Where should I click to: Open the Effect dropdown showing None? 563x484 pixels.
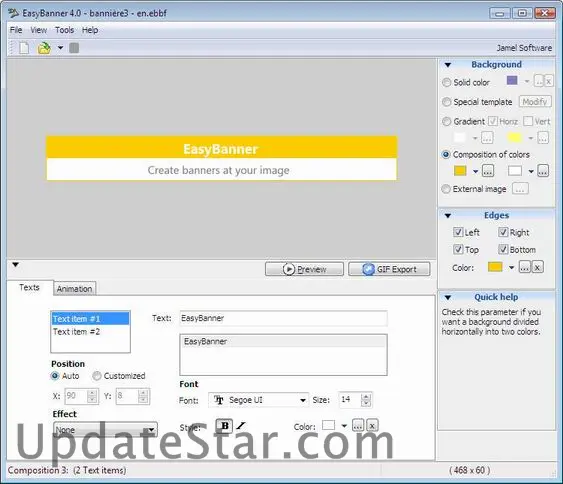105,429
